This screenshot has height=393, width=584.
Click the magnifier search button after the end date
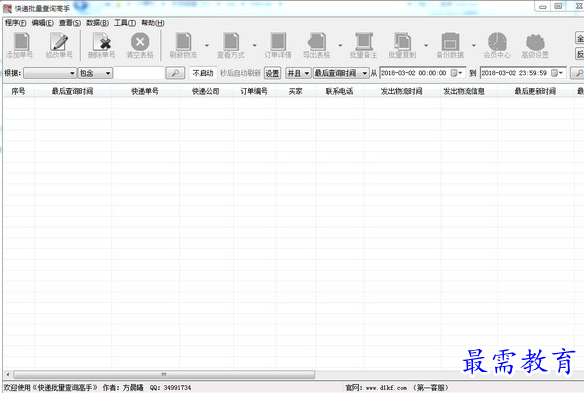(578, 73)
